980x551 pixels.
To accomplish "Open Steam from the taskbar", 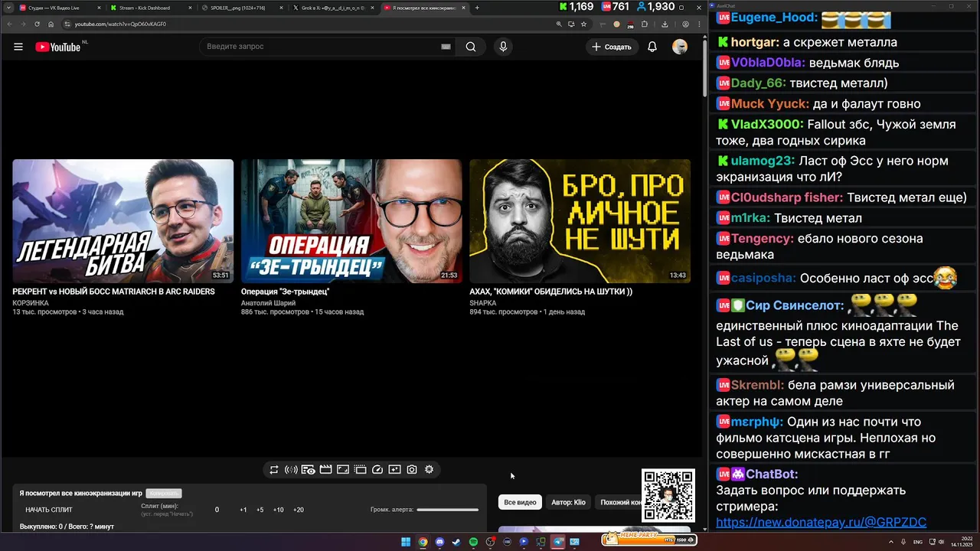I will pos(456,542).
